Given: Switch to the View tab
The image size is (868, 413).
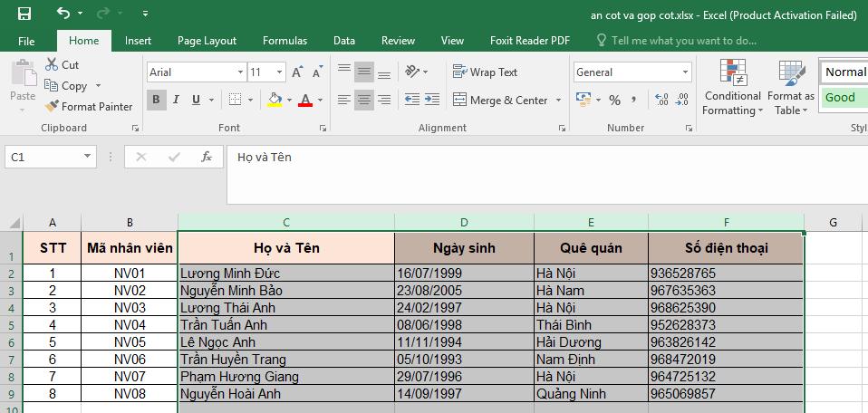Looking at the screenshot, I should (452, 41).
